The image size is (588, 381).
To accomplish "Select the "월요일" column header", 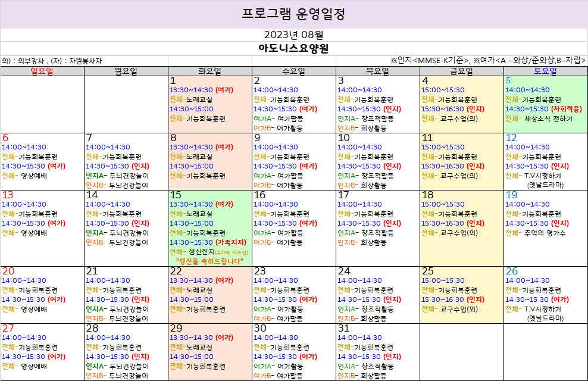I will point(126,71).
